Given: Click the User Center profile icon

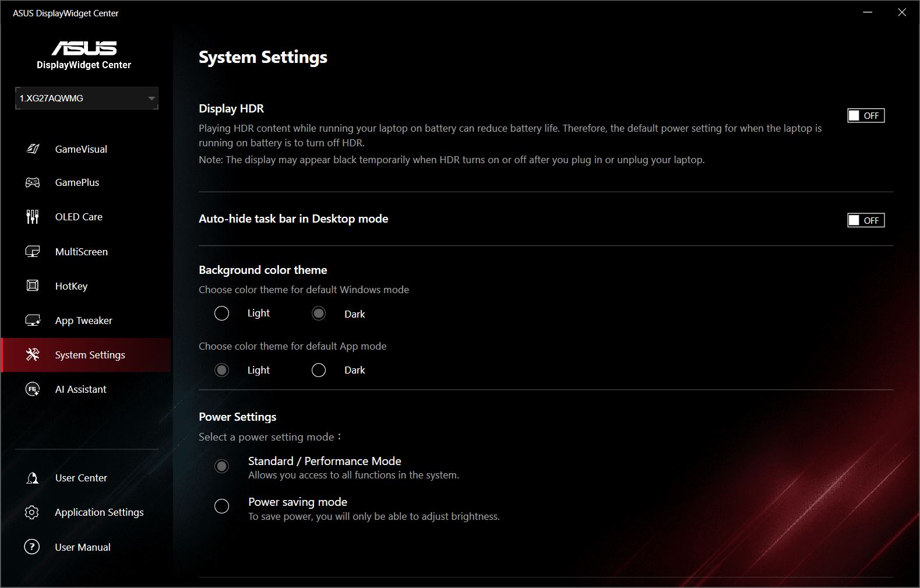Looking at the screenshot, I should click(x=33, y=478).
